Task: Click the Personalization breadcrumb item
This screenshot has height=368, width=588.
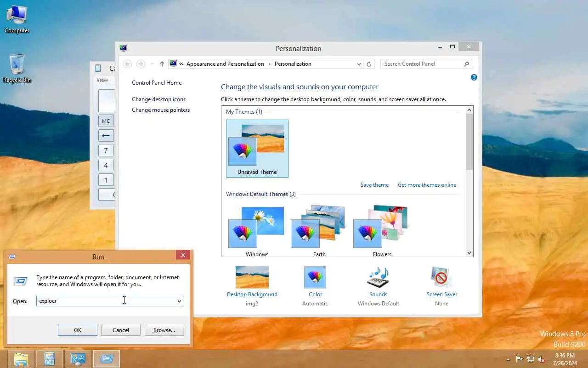Action: [293, 64]
